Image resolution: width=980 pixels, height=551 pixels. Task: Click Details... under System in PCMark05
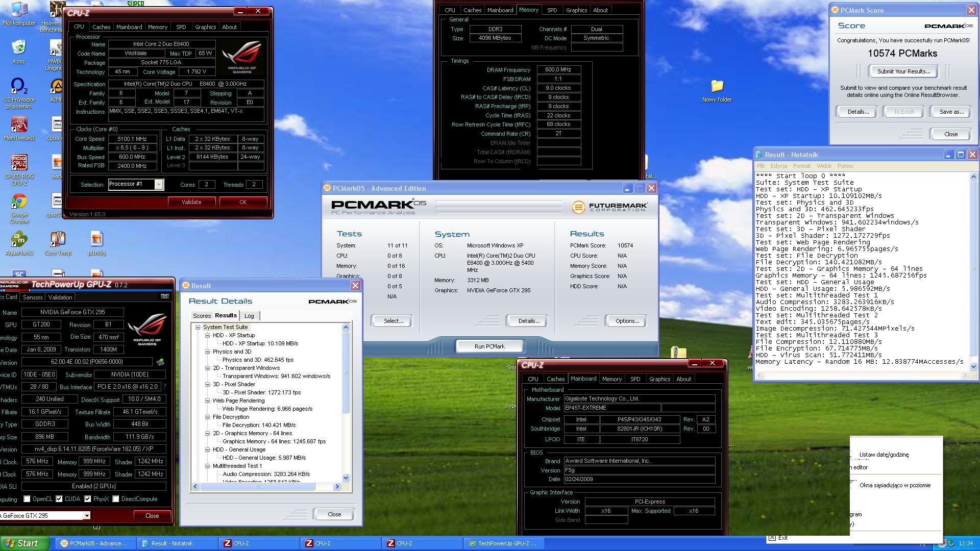(529, 321)
